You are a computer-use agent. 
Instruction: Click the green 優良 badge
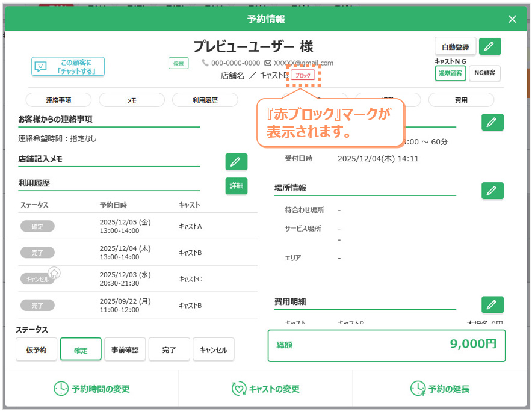pos(178,63)
